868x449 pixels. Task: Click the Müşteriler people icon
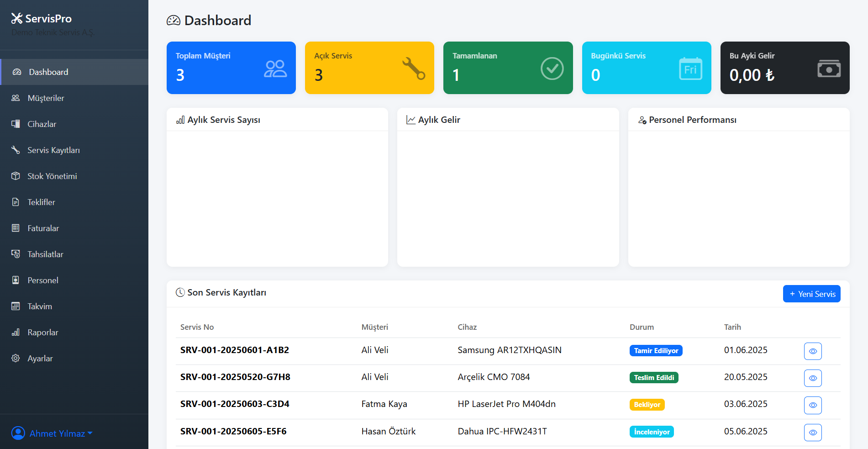coord(16,98)
